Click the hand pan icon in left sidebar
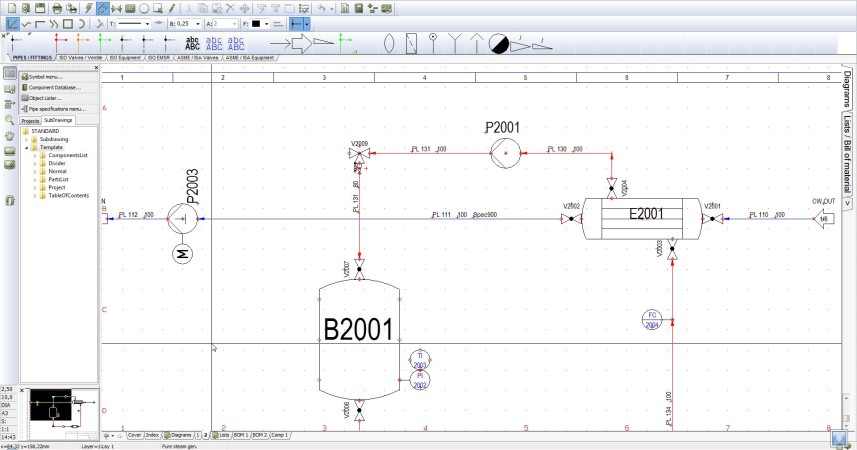The width and height of the screenshot is (857, 450). [9, 135]
